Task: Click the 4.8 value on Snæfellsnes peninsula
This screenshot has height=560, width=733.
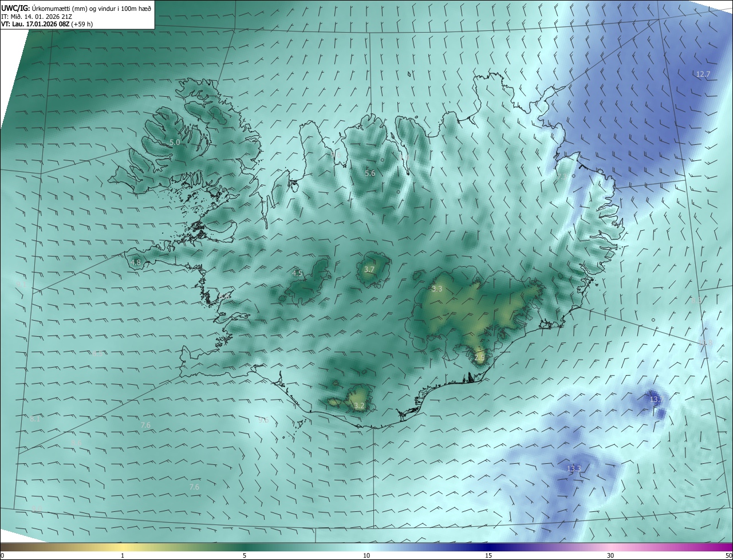Action: 136,262
